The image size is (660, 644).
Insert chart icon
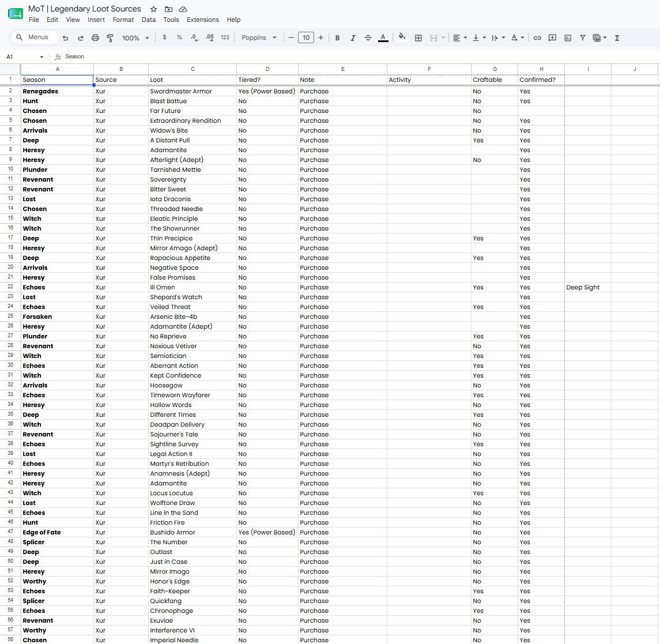pyautogui.click(x=568, y=38)
